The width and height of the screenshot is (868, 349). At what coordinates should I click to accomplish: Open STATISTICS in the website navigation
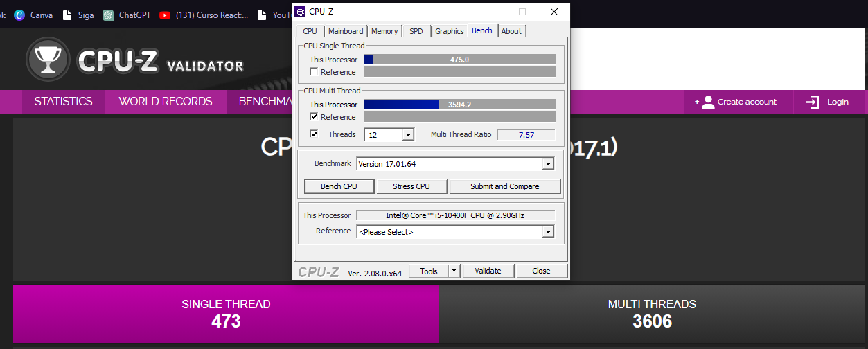tap(63, 102)
